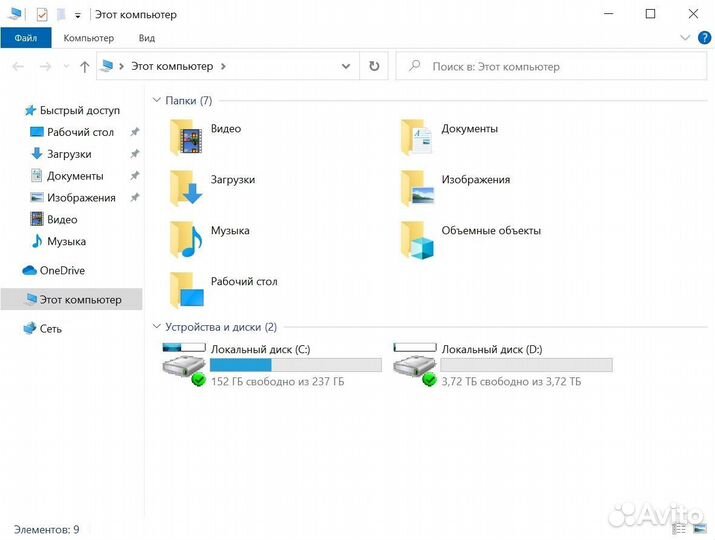Click the search box Поиск в: Этот компьютер
Viewport: 715px width, 540px height.
552,67
